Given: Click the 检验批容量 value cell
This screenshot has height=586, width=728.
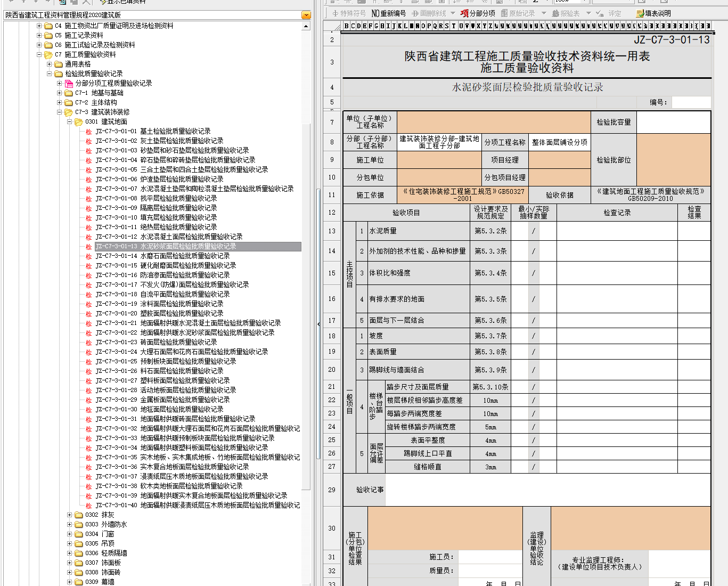Looking at the screenshot, I should coord(673,122).
